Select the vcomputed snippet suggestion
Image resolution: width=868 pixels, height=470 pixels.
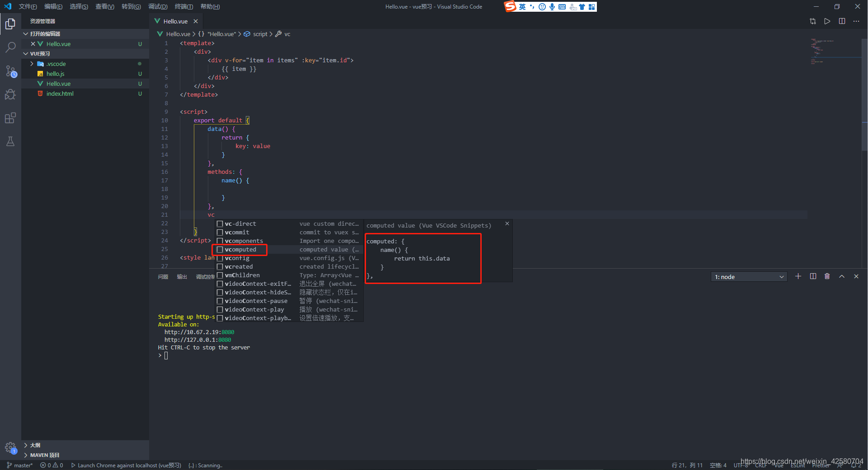[x=289, y=250]
